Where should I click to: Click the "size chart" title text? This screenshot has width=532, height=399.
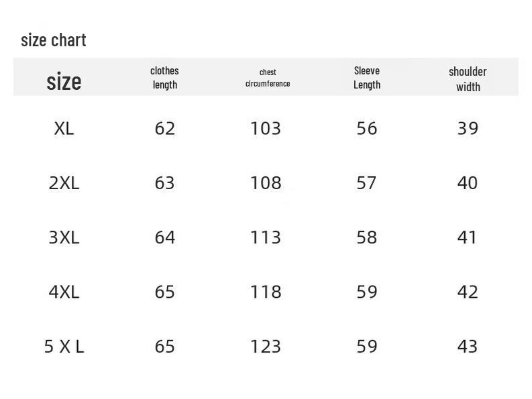(x=54, y=40)
